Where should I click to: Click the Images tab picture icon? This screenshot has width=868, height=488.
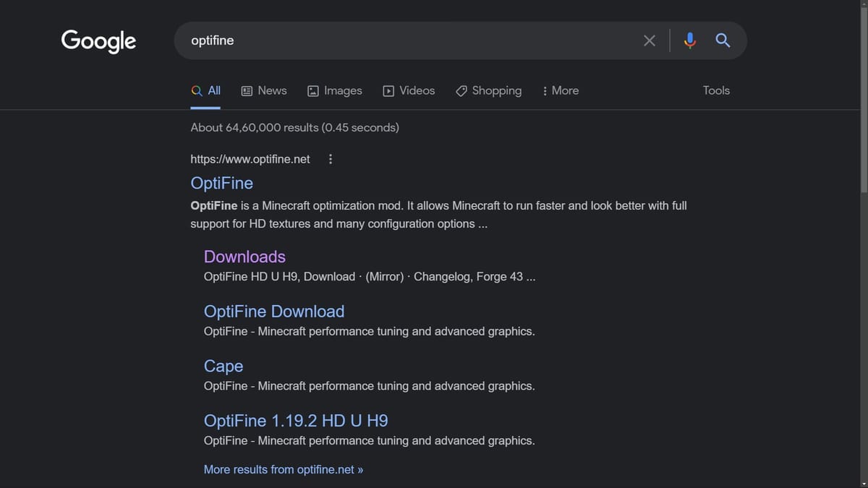(312, 90)
